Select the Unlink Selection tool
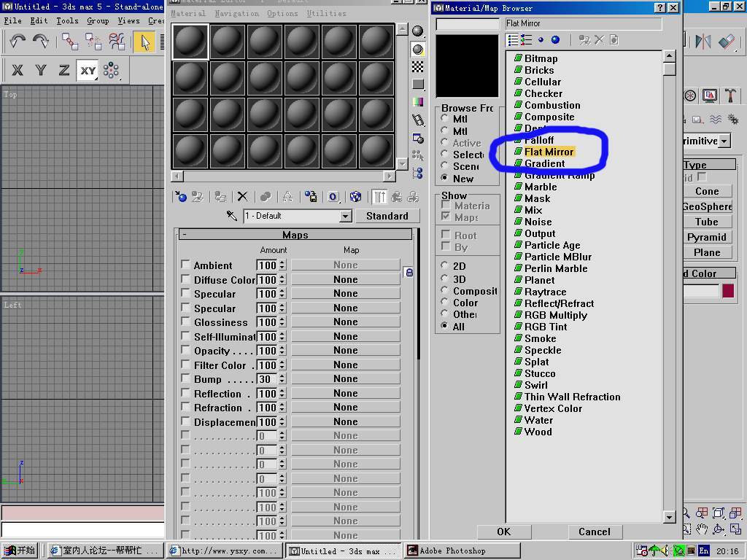 93,42
